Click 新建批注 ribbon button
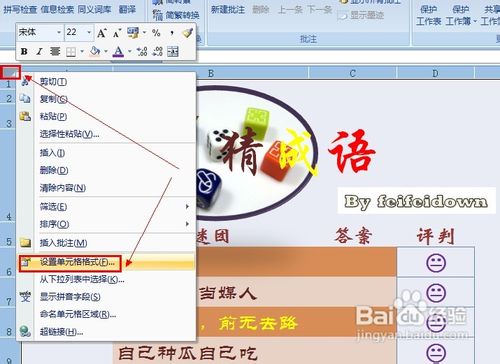Image resolution: width=500 pixels, height=364 pixels. click(228, 10)
